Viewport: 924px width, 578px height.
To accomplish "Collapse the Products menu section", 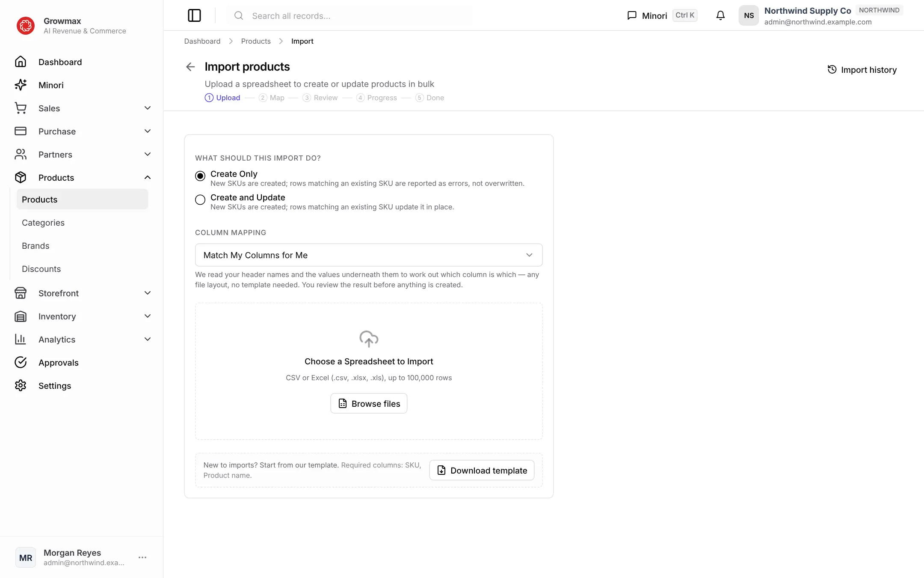I will tap(82, 178).
